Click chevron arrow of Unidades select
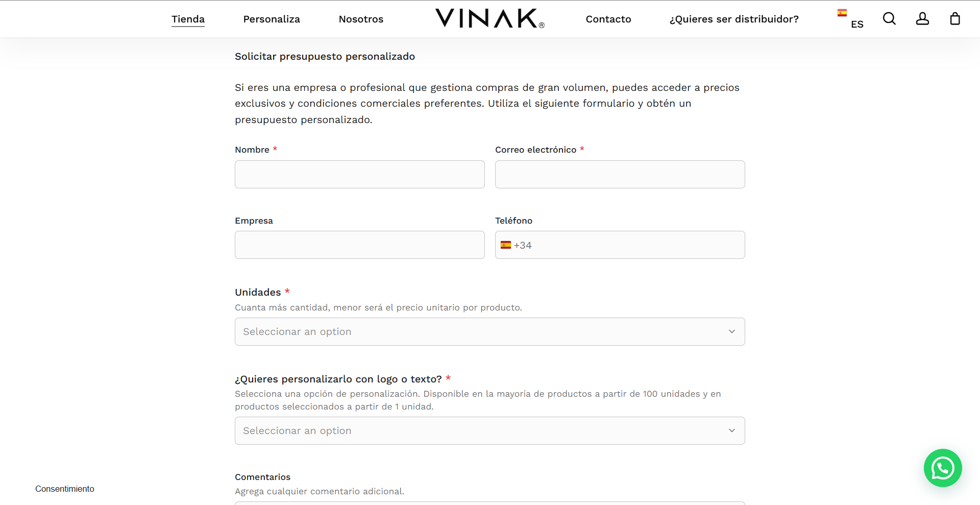980x505 pixels. coord(732,332)
